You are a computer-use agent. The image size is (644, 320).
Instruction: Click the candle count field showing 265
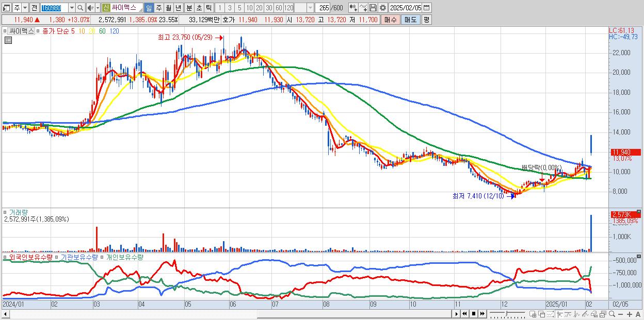(x=323, y=8)
